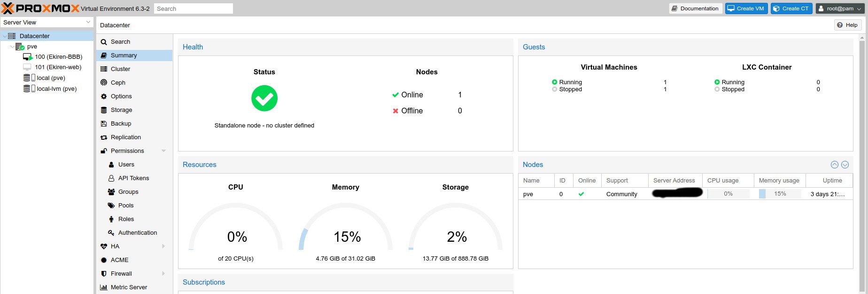Click the Permissions unlock icon
Viewport: 868px width, 294px height.
click(104, 151)
